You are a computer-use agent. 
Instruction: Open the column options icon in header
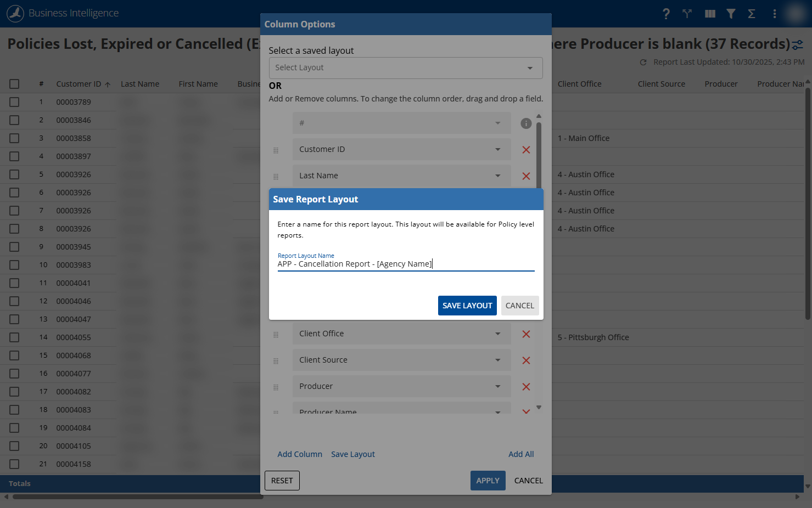[x=710, y=14]
